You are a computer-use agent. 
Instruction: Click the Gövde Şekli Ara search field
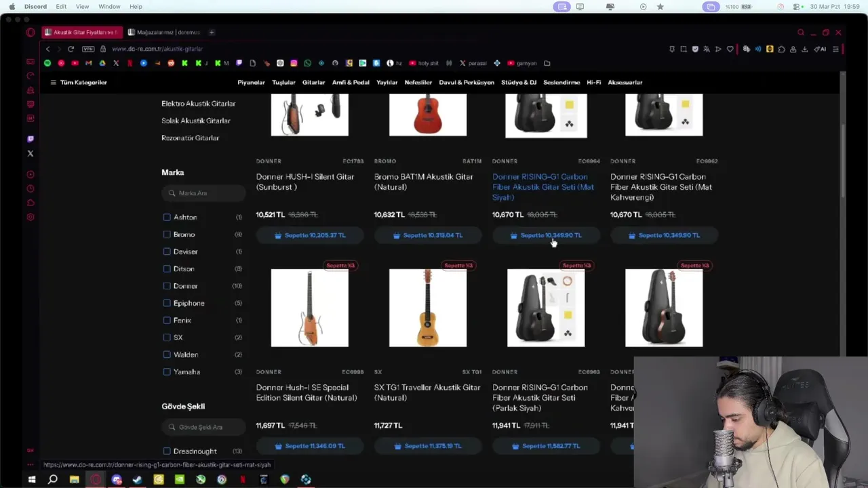203,427
